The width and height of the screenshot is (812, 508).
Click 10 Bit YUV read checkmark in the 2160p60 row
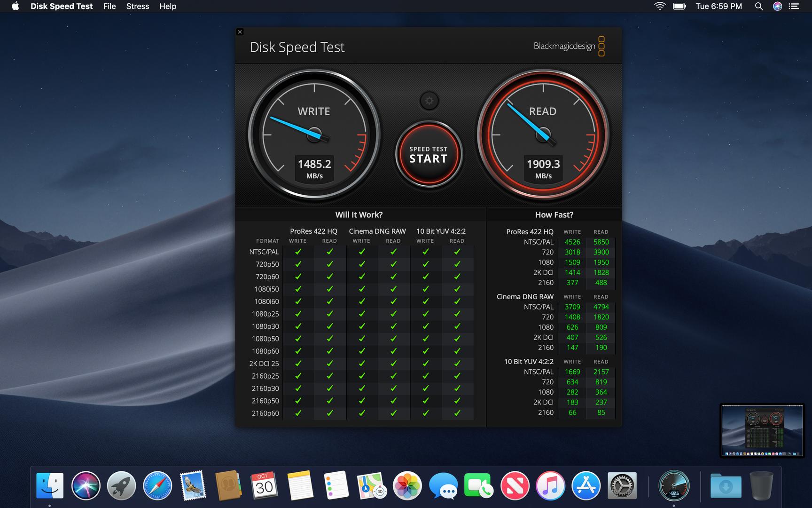pos(457,413)
